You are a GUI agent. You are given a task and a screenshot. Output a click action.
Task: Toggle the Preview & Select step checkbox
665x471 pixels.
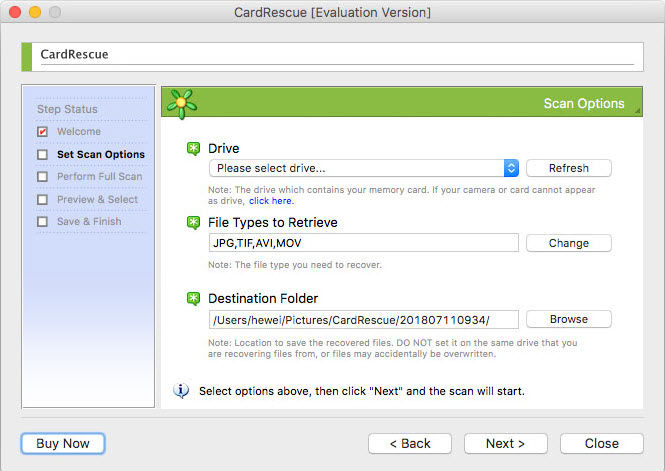pyautogui.click(x=42, y=199)
